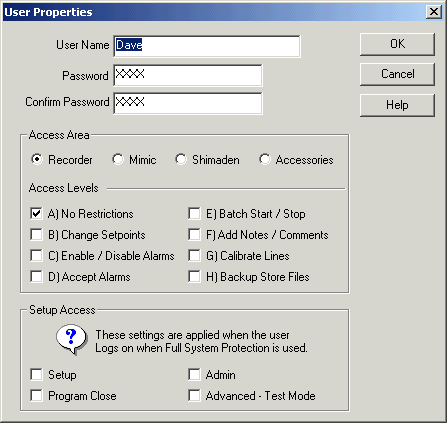Open Help for User Properties
Viewport: 447px width, 423px height.
pos(397,105)
